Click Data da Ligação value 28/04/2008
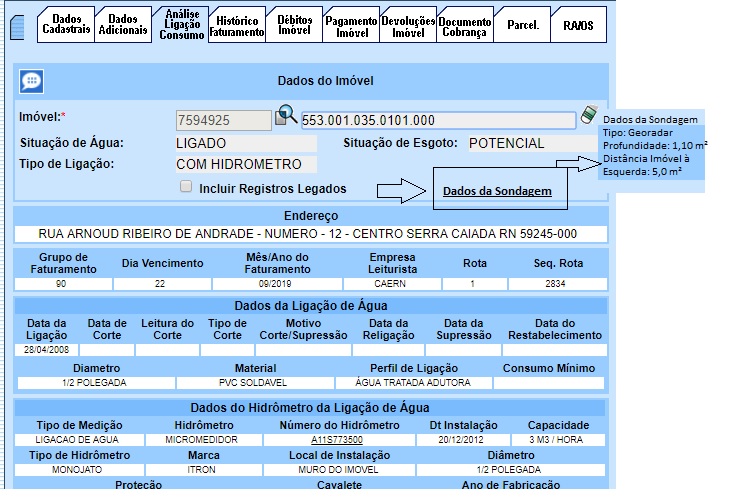The width and height of the screenshot is (732, 498). point(46,350)
